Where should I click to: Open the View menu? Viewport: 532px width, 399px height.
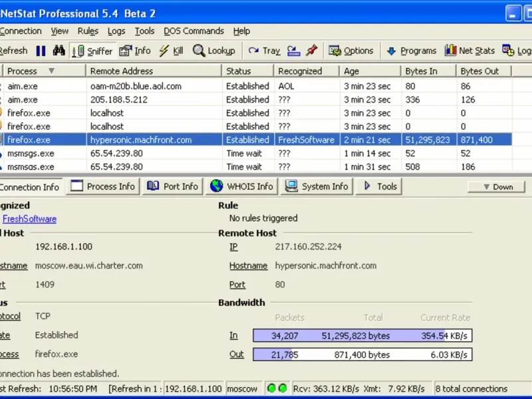(60, 31)
